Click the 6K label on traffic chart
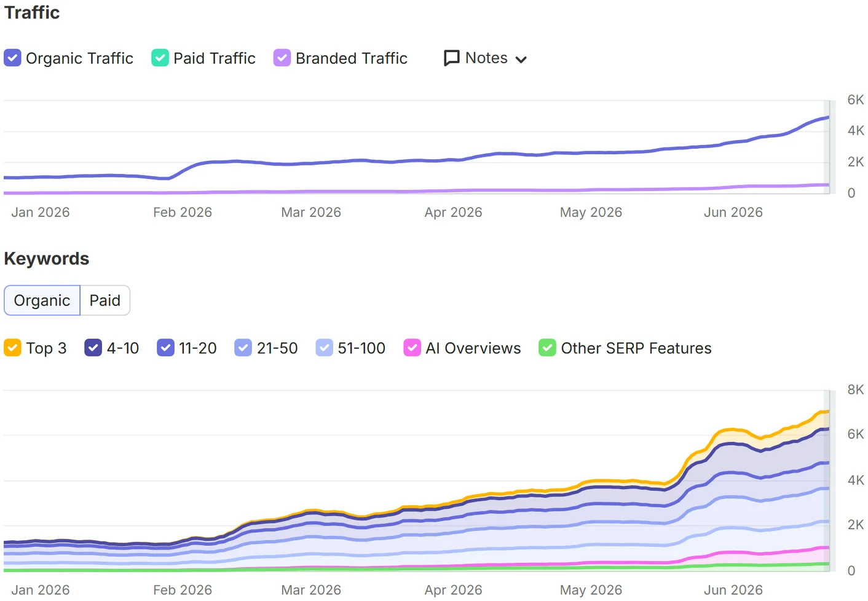Viewport: 868px width, 601px height. [855, 100]
